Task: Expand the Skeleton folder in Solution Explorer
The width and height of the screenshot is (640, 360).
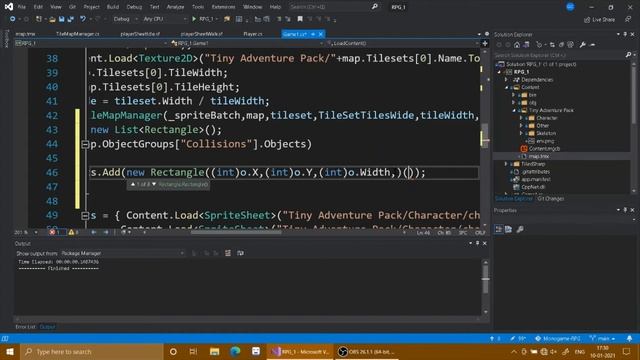Action: tap(521, 133)
